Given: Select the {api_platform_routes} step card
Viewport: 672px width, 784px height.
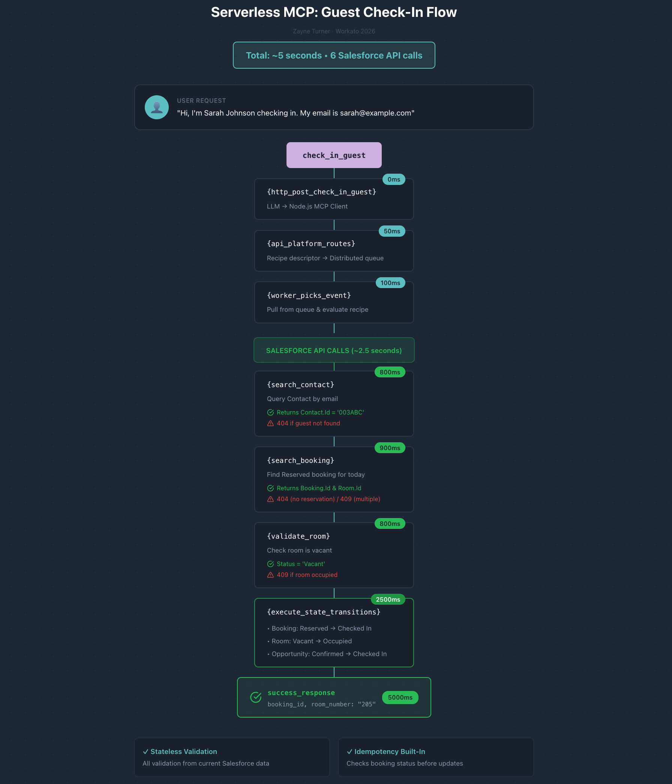Looking at the screenshot, I should click(334, 251).
